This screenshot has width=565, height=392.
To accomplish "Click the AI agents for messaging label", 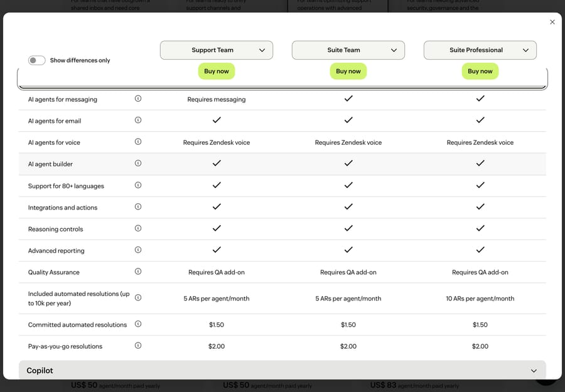I will 63,99.
